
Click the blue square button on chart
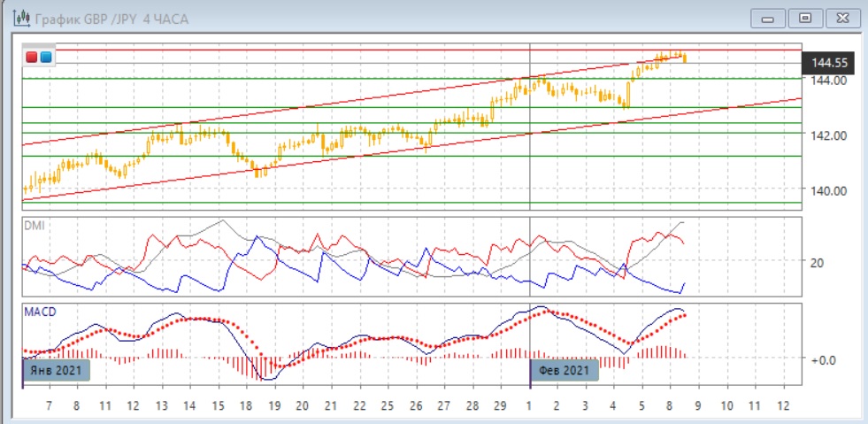(46, 58)
